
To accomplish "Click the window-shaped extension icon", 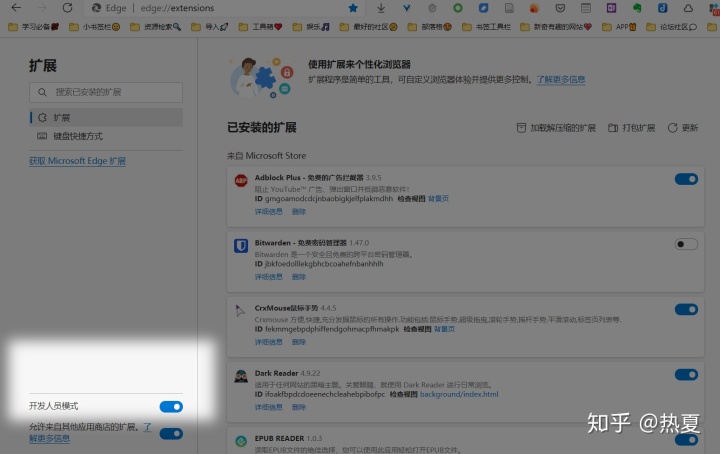I will click(585, 8).
